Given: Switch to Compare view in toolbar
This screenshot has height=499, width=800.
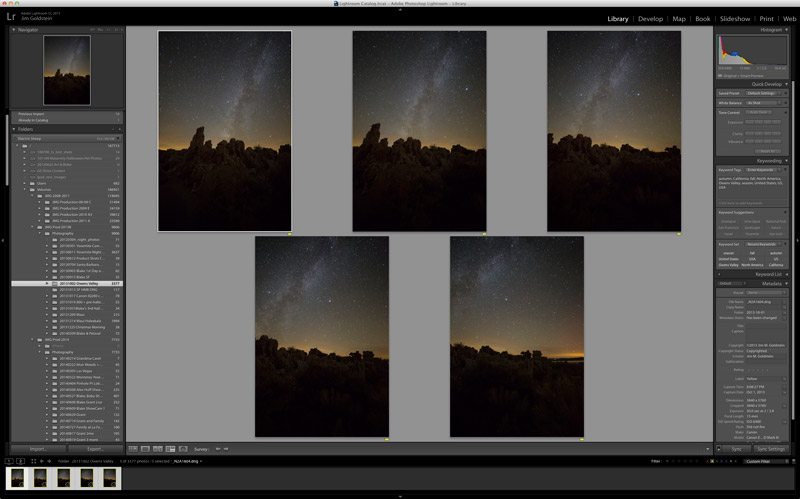Looking at the screenshot, I should pos(158,449).
